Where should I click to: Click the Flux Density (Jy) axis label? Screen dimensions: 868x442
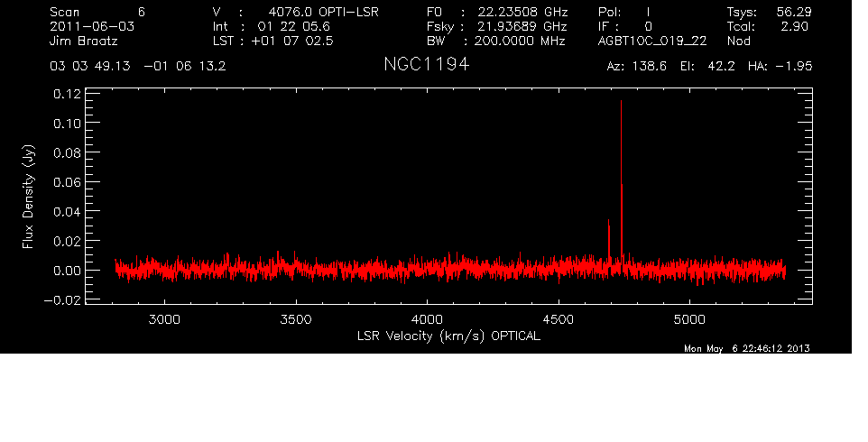tap(28, 197)
